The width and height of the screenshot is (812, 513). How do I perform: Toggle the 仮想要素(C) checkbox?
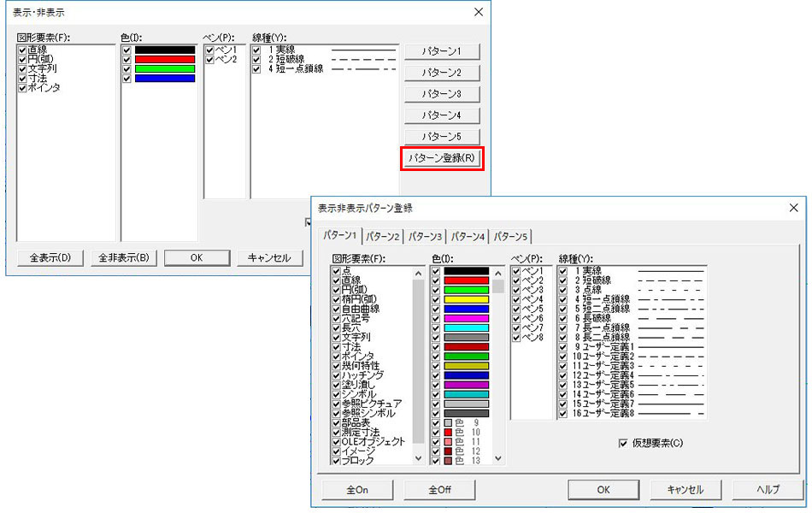click(622, 443)
